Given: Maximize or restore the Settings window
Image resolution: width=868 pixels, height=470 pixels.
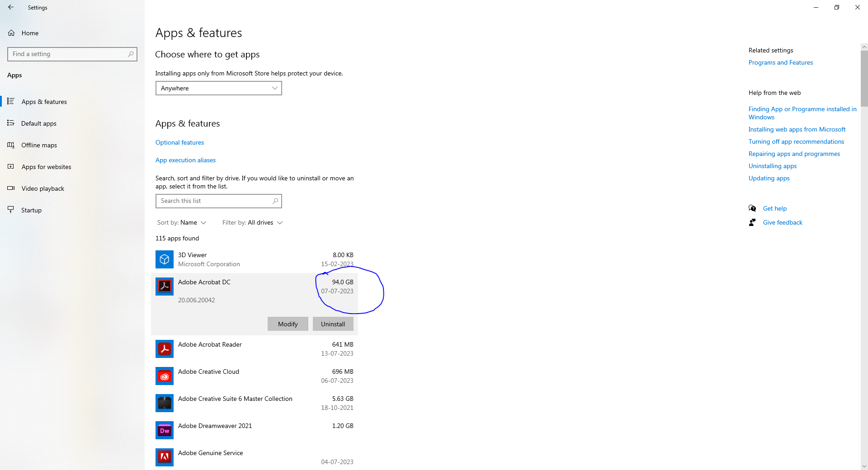Looking at the screenshot, I should coord(837,7).
